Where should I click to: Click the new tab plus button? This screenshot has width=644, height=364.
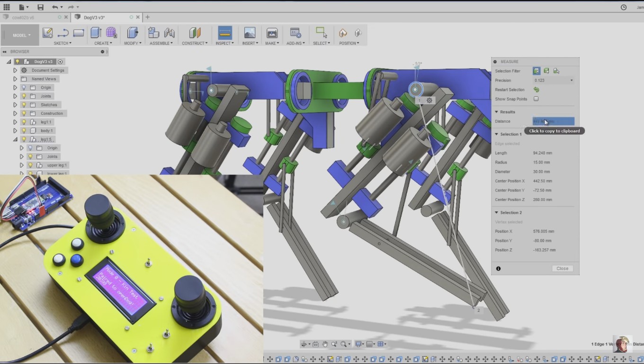[x=147, y=17]
